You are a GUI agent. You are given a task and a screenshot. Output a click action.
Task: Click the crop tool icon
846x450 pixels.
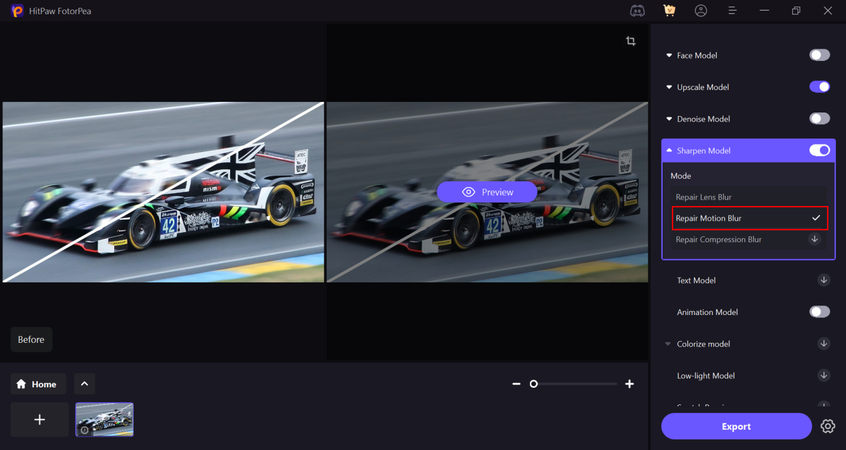[631, 41]
